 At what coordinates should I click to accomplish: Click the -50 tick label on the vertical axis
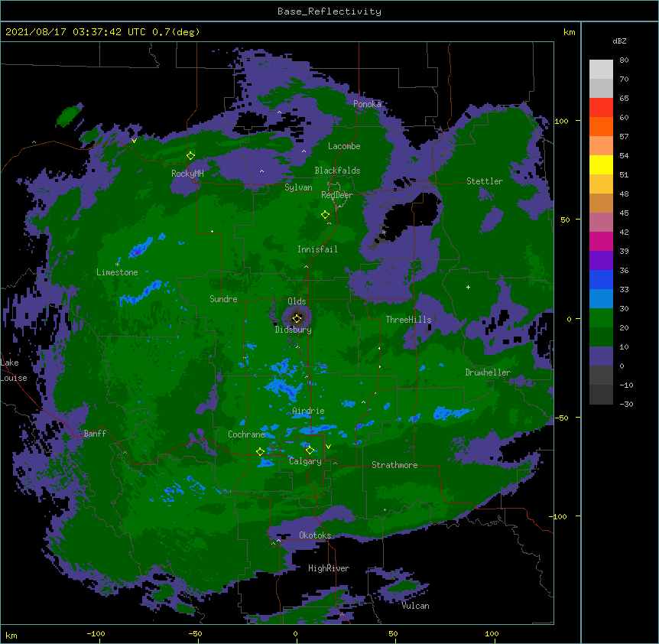click(x=561, y=418)
